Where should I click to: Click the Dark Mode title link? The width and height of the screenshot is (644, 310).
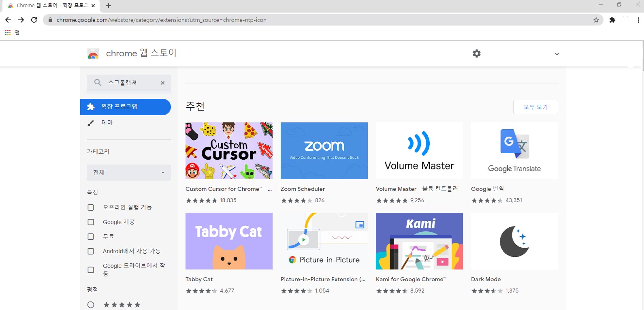pyautogui.click(x=486, y=279)
